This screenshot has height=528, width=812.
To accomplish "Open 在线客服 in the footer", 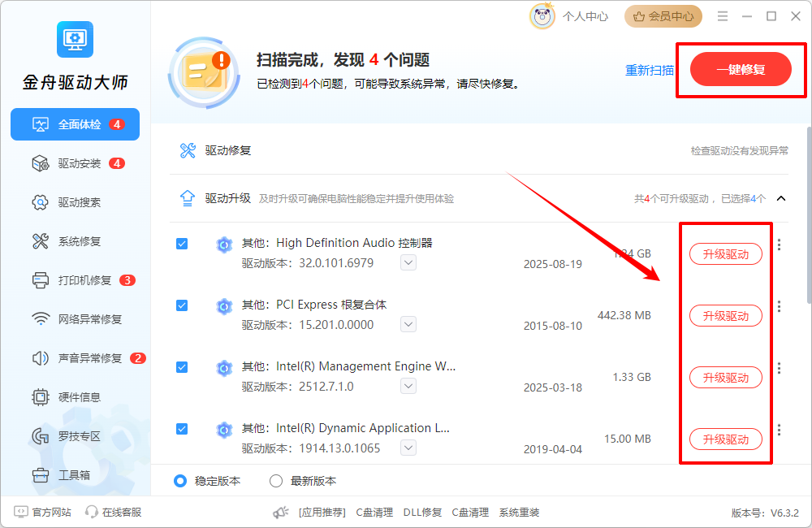I will click(114, 512).
